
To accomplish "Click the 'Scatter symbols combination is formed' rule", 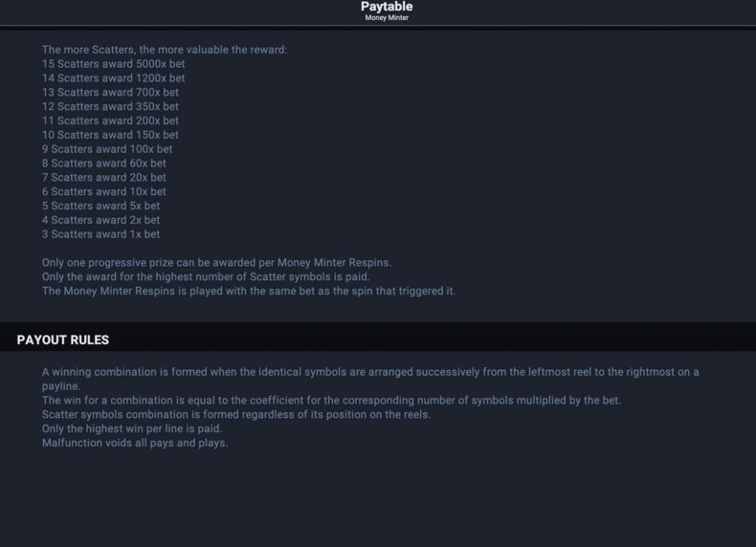I will 236,414.
